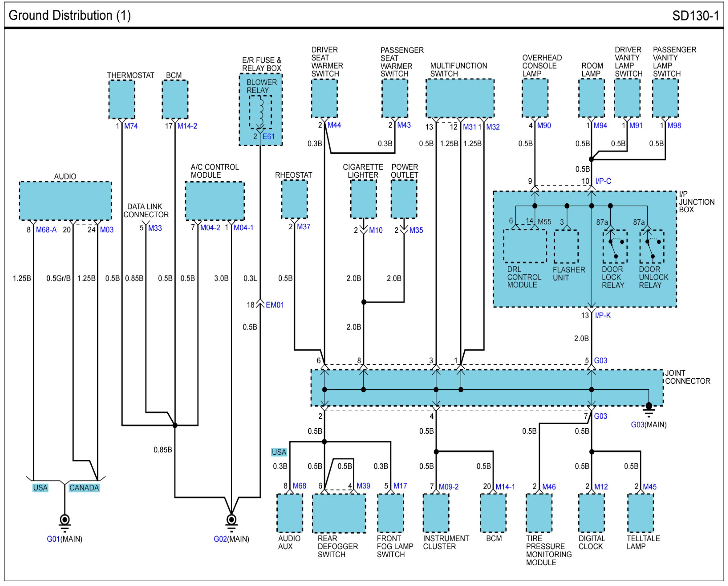Screen dimensions: 728x586
Task: Click the flasher unit box
Action: pyautogui.click(x=566, y=247)
